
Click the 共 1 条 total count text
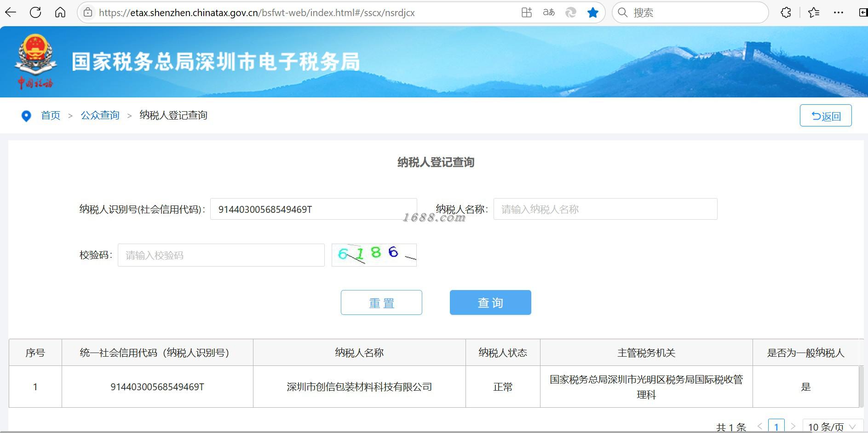point(731,427)
